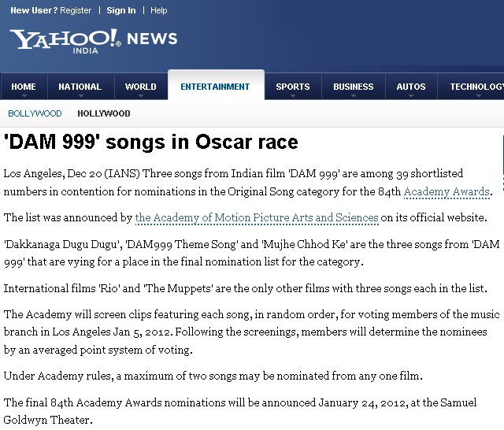Click the Sign In link
This screenshot has height=430, width=504.
click(120, 10)
